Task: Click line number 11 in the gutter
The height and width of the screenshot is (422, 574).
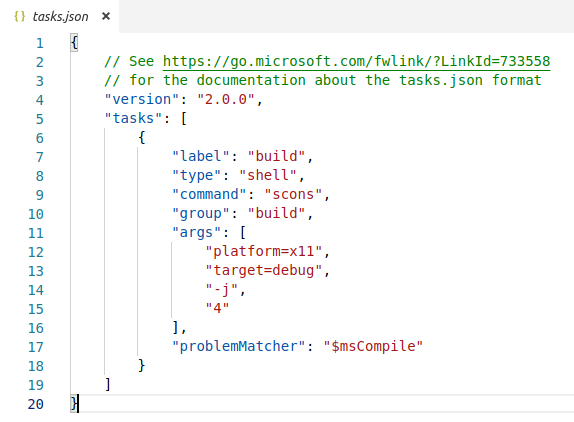Action: click(x=36, y=233)
